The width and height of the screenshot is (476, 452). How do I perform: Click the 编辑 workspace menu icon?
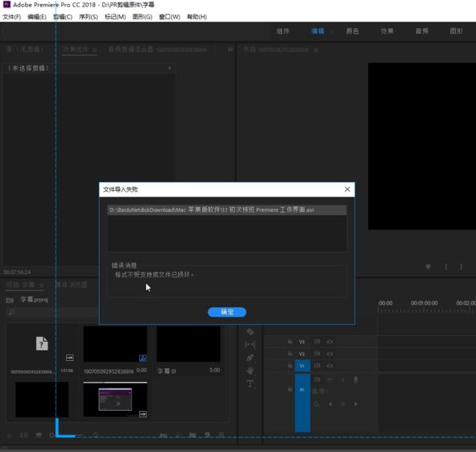[x=332, y=31]
